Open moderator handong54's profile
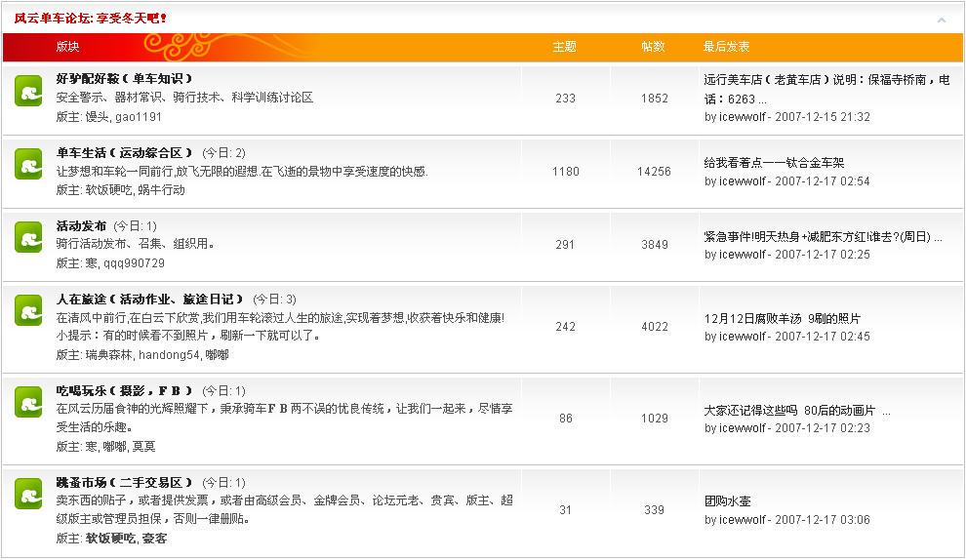966x560 pixels. pos(168,355)
